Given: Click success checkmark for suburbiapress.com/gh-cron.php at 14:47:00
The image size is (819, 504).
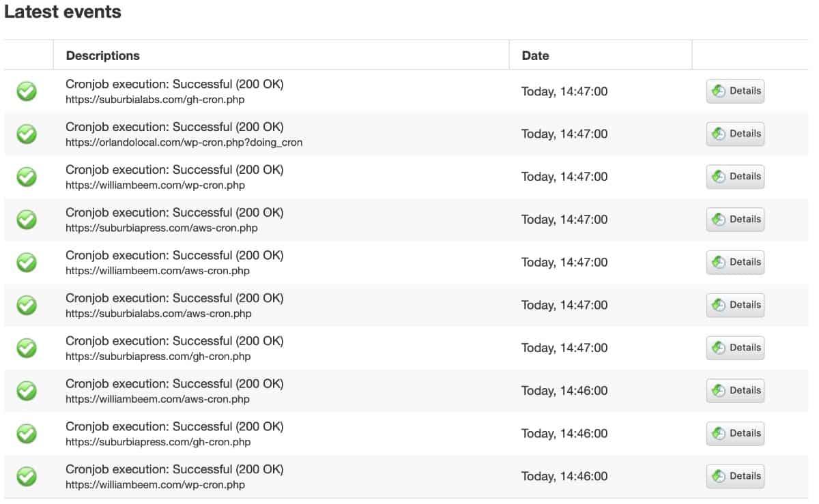Looking at the screenshot, I should [27, 348].
